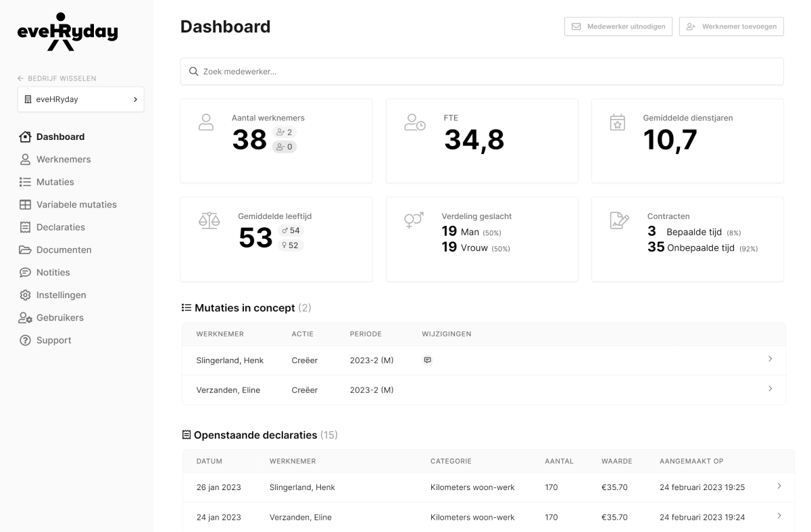Open the 26 jan 2023 declaration chevron
Image resolution: width=811 pixels, height=532 pixels.
pos(779,486)
